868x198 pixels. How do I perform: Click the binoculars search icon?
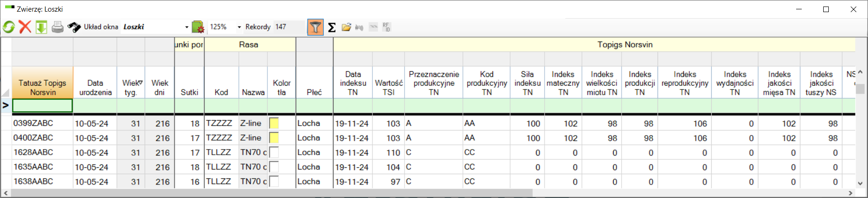(x=74, y=27)
